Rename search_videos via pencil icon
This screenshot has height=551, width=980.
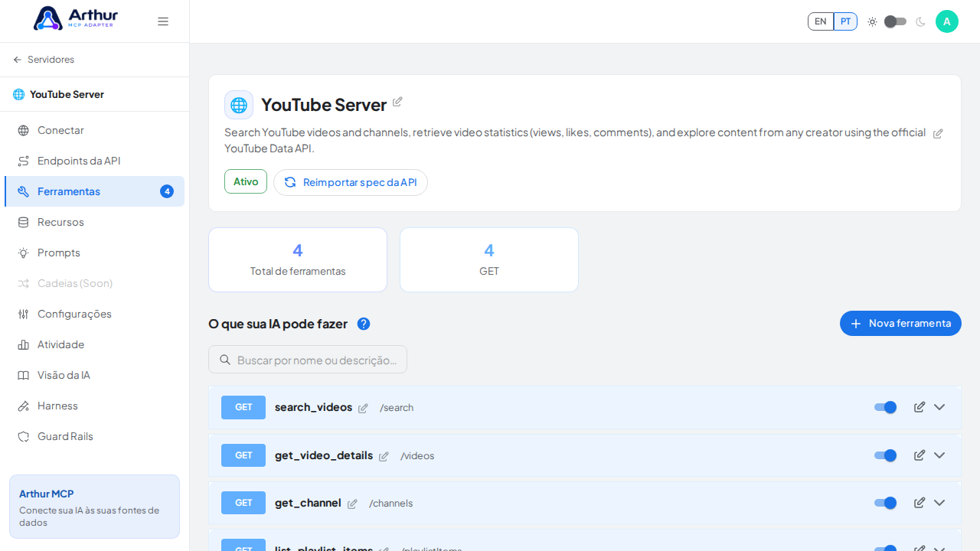[363, 409]
